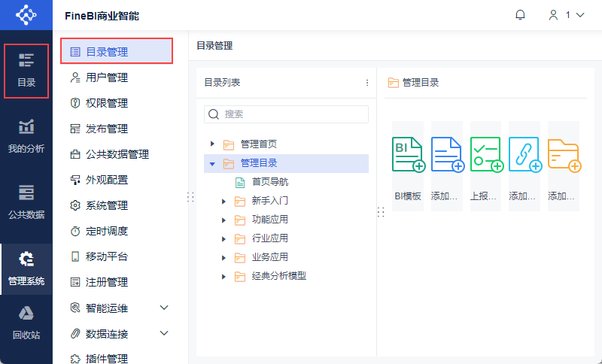602x364 pixels.
Task: Select 首页导航 in the directory tree
Action: coord(269,182)
